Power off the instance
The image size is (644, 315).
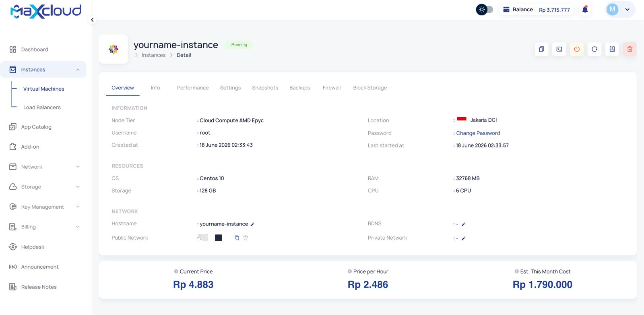click(577, 49)
